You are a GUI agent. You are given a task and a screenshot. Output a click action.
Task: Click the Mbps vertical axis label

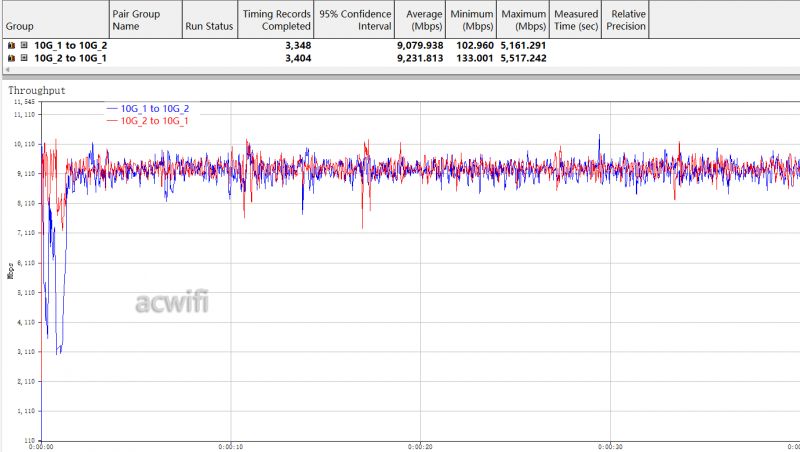10,271
